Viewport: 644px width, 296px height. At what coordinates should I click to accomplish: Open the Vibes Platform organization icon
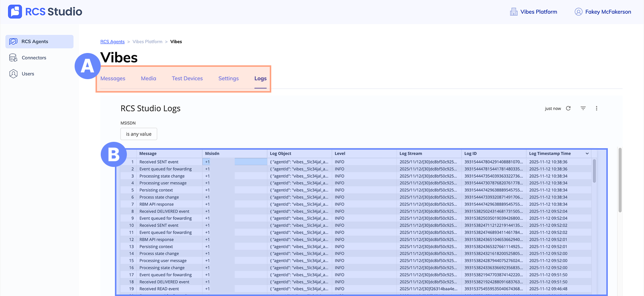point(514,12)
